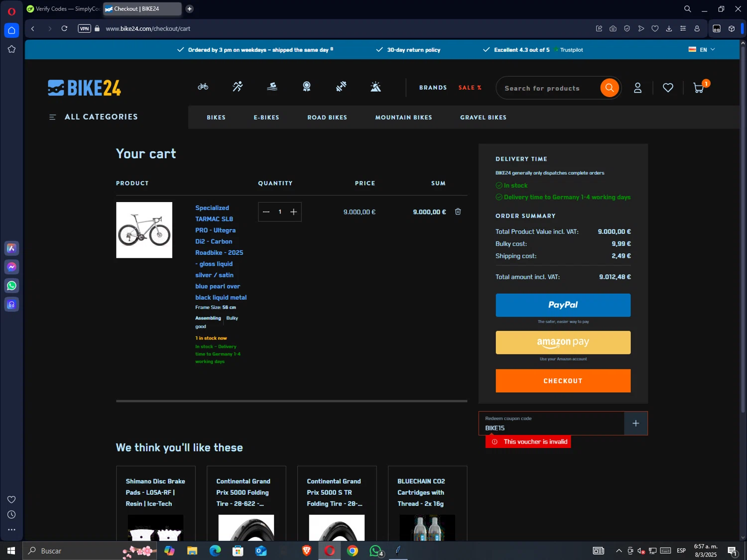Apply coupon with the plus button
Screen dimensions: 747x560
tap(635, 423)
